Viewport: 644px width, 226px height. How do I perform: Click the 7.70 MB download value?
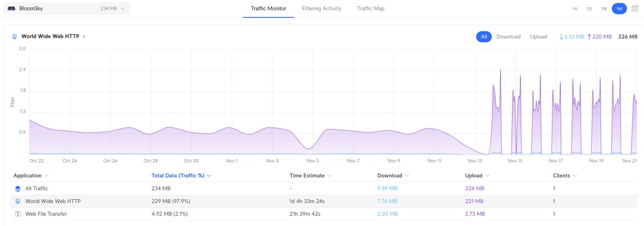[387, 201]
